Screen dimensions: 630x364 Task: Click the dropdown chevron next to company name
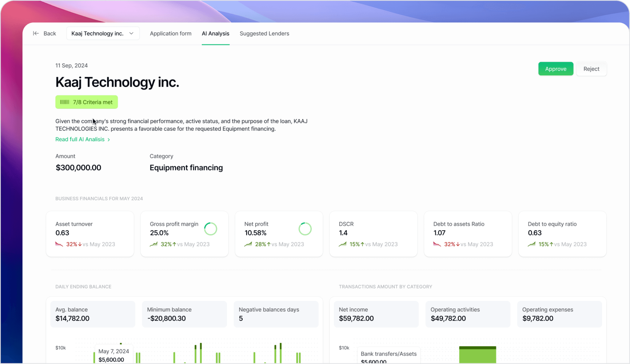pos(131,34)
